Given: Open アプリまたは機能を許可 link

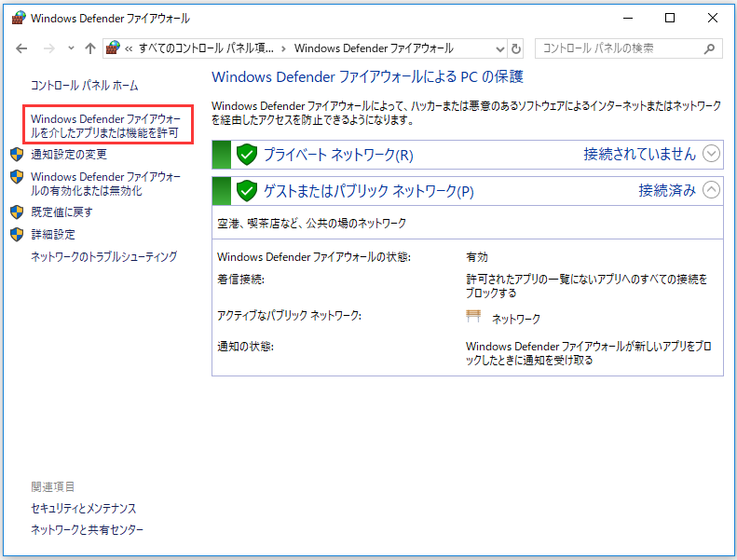Looking at the screenshot, I should pos(106,126).
